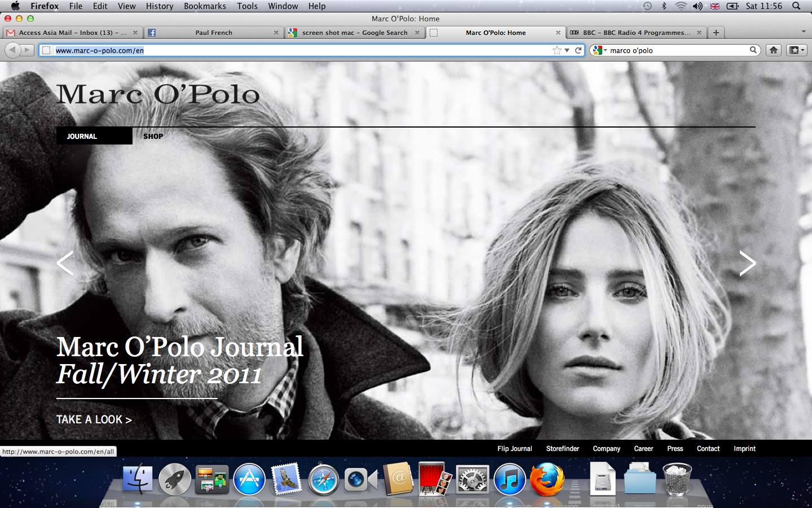The height and width of the screenshot is (508, 812).
Task: Open the Company footer link
Action: [606, 449]
